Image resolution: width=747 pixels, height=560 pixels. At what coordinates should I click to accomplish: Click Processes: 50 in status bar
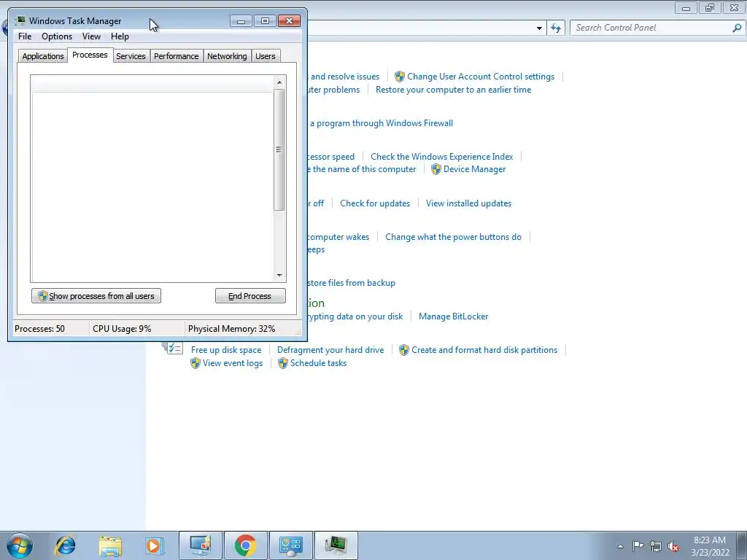[x=39, y=329]
